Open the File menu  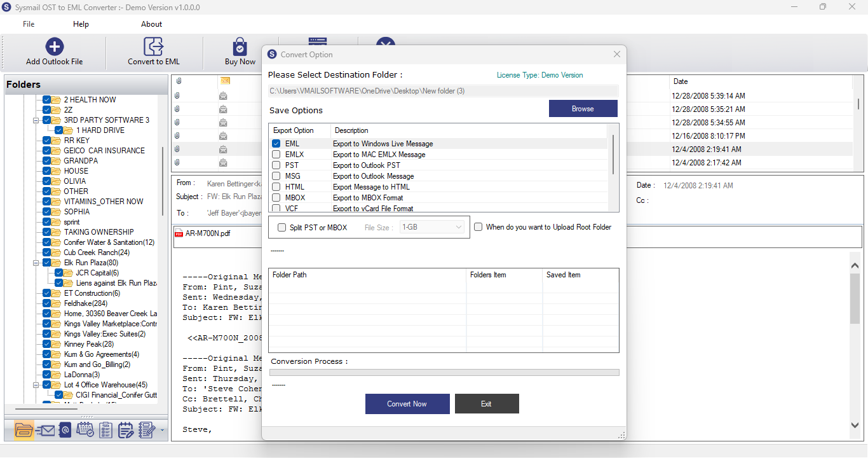(x=29, y=24)
